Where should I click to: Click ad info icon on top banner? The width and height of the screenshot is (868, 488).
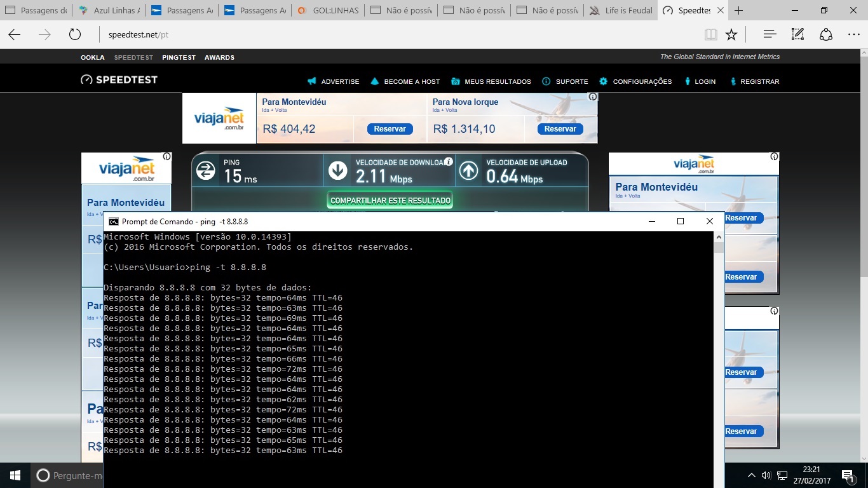tap(592, 97)
